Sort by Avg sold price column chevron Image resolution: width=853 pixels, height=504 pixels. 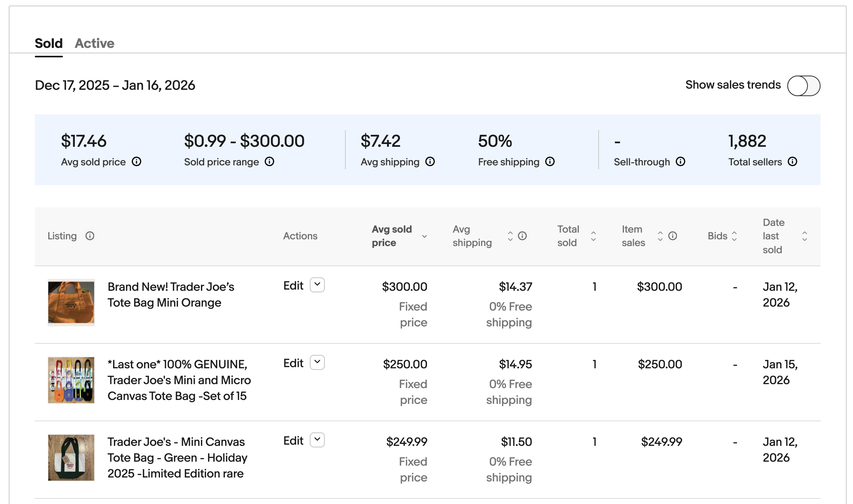pos(425,236)
